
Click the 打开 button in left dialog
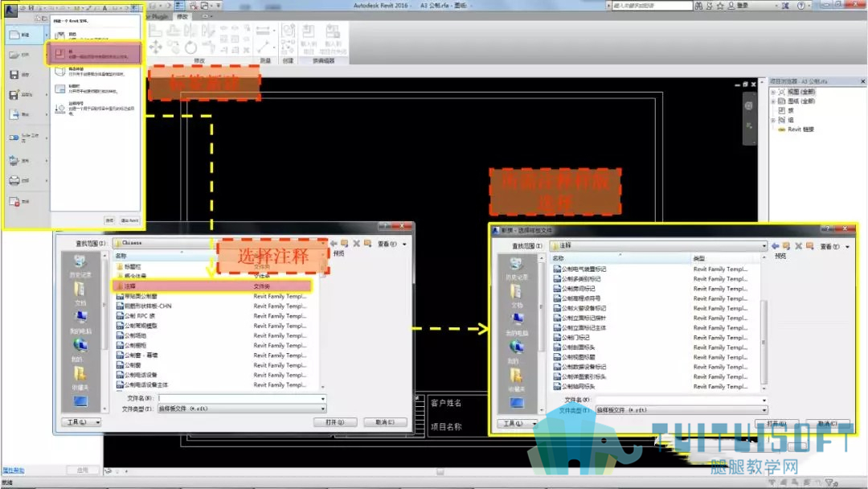[334, 422]
